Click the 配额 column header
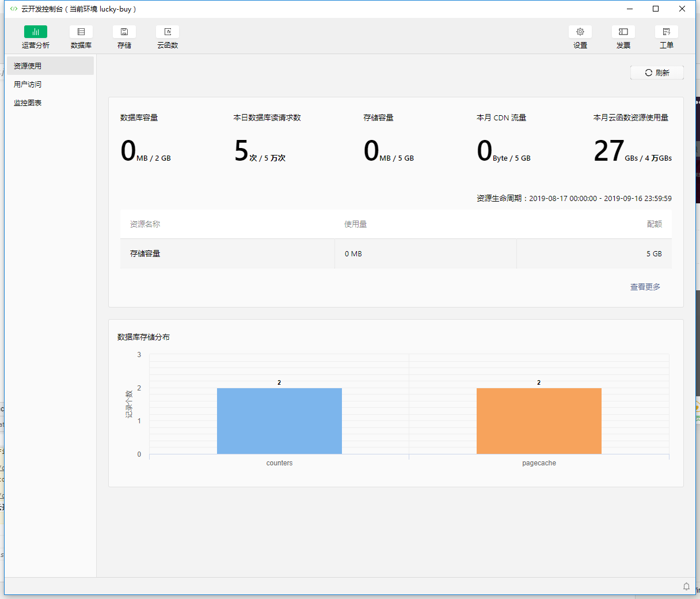700x599 pixels. pyautogui.click(x=655, y=224)
